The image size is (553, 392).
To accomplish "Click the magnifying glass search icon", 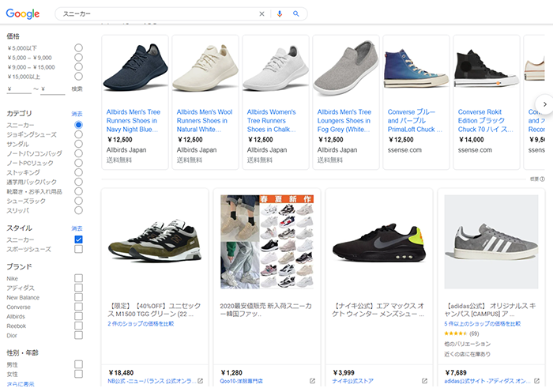I will [296, 13].
